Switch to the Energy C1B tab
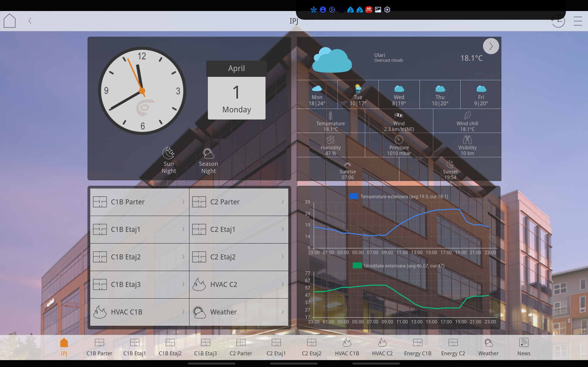 pos(417,347)
